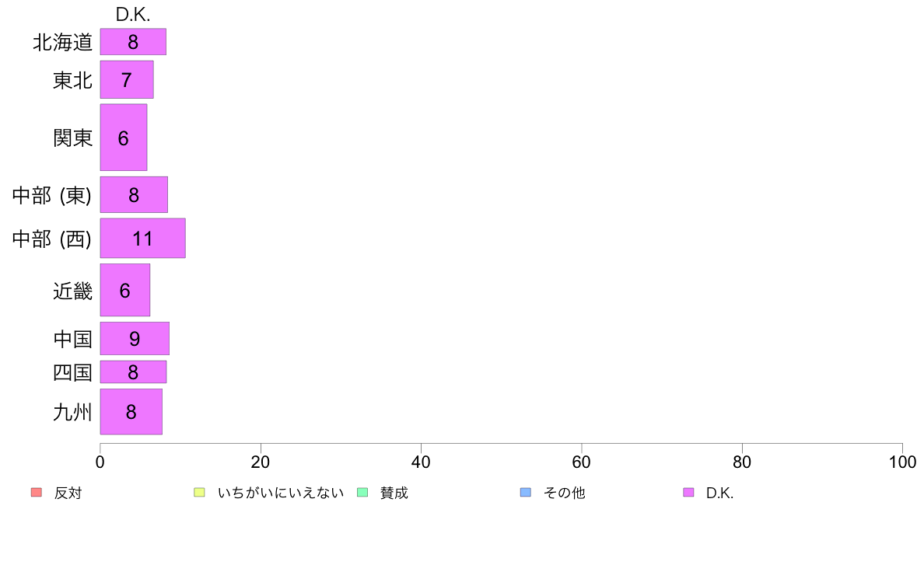
Task: Select the 東北 bar showing 7
Action: tap(127, 79)
